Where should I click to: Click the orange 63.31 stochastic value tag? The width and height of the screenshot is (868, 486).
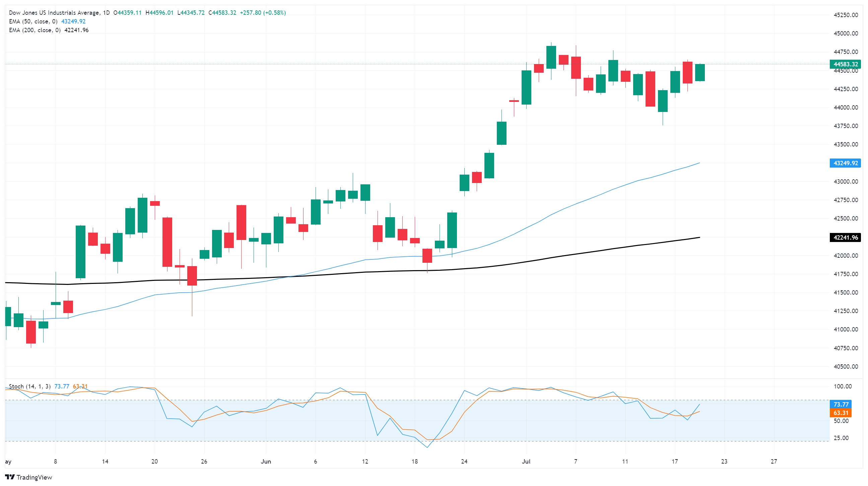click(841, 413)
